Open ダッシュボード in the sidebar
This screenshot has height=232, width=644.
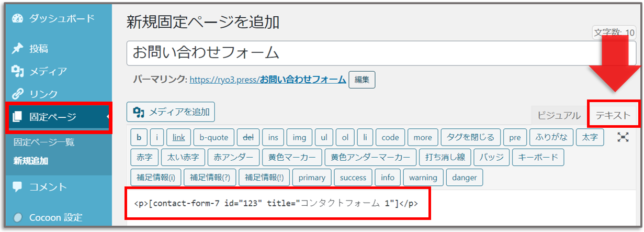(x=62, y=18)
